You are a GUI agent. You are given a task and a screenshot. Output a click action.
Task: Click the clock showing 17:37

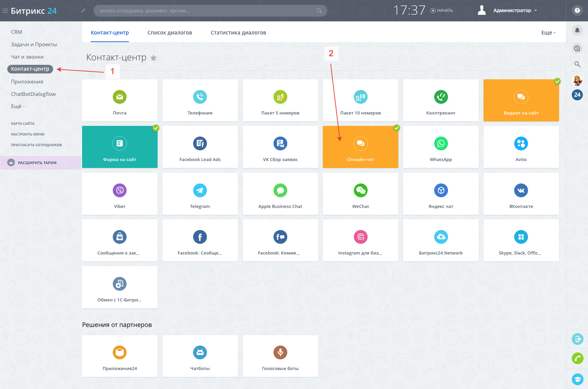(x=409, y=10)
